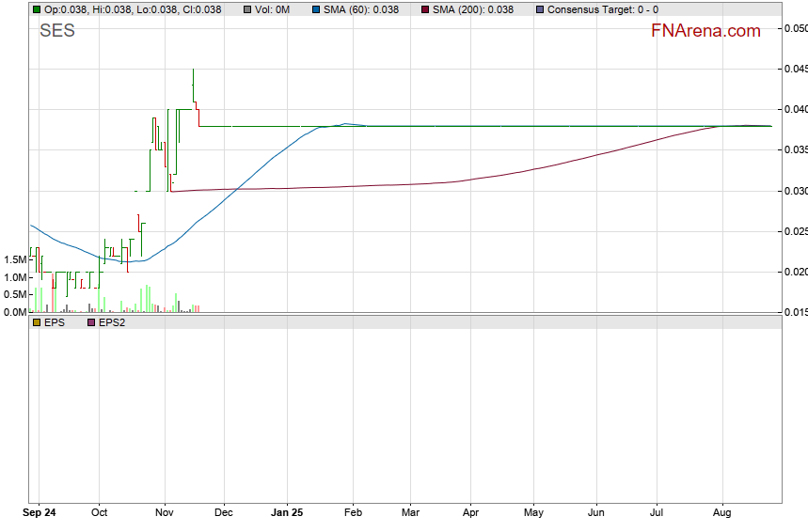Click the SMA (200): 0.038 legend text
The image size is (808, 532).
(x=473, y=9)
